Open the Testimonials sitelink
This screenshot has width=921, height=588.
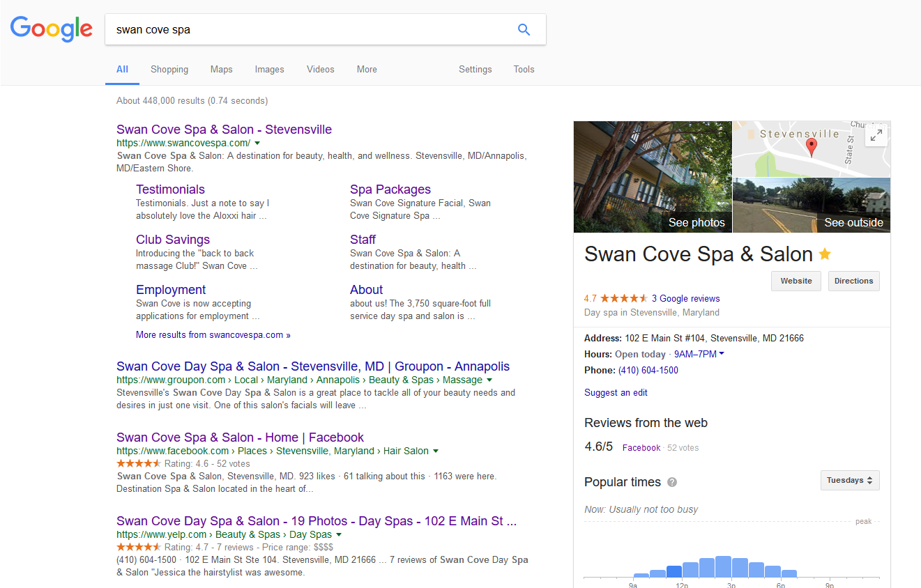pos(170,189)
